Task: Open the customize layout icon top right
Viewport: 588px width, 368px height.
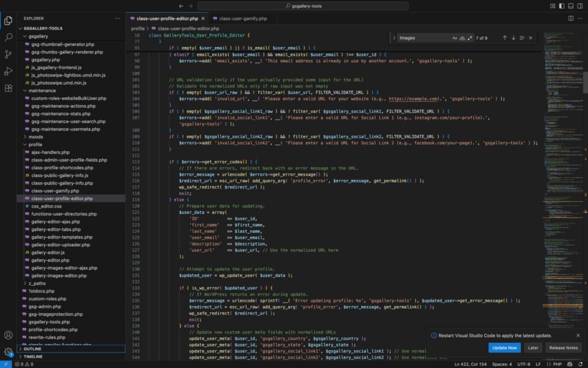Action: 579,7
